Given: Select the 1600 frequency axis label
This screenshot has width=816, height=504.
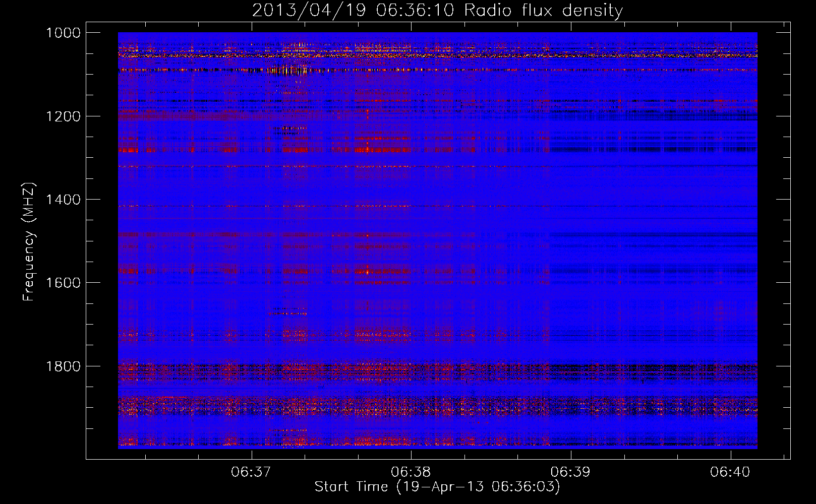Looking at the screenshot, I should click(x=63, y=283).
